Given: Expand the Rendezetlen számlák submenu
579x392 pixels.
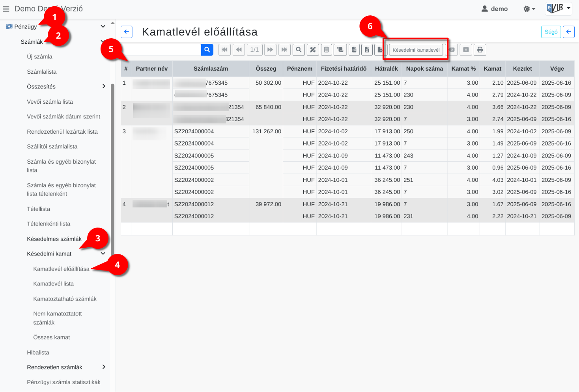Looking at the screenshot, I should (x=104, y=367).
